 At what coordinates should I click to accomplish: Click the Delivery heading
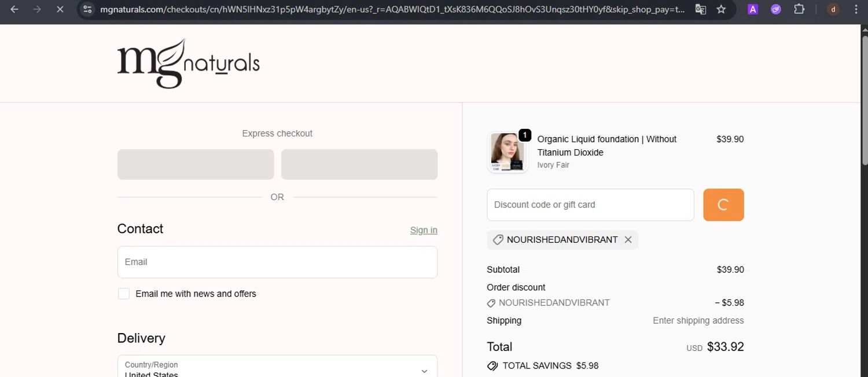coord(141,338)
